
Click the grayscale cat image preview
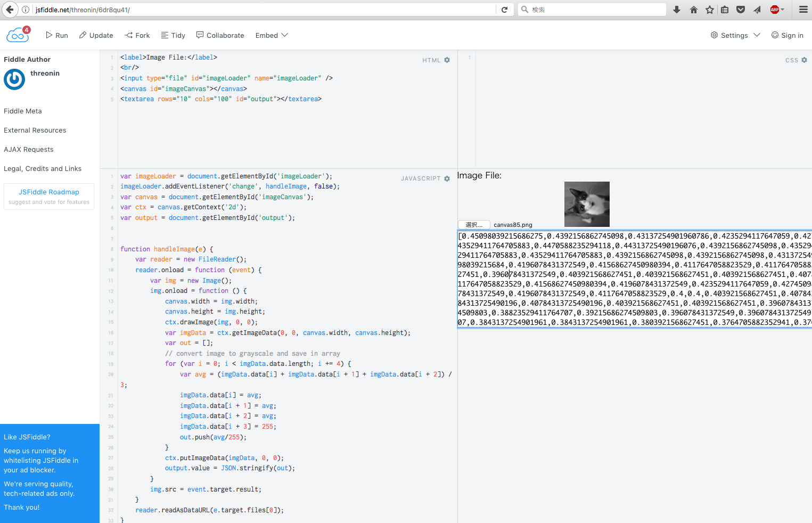pyautogui.click(x=587, y=204)
